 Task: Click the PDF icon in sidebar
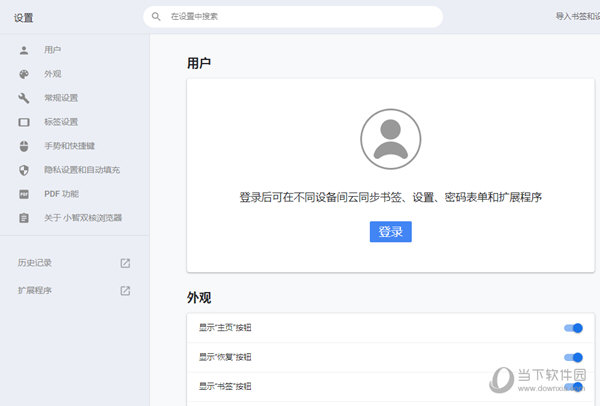point(24,194)
